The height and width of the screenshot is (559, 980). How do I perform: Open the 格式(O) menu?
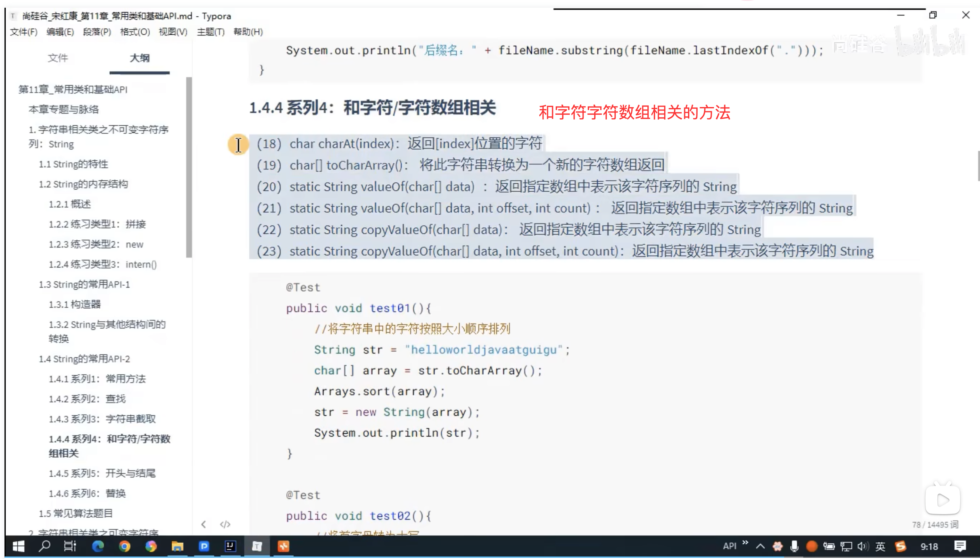[135, 32]
